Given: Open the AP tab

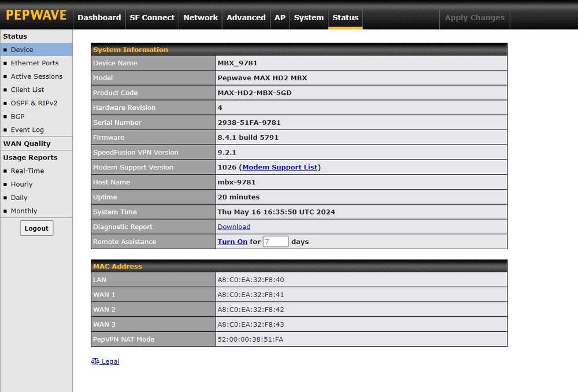Looking at the screenshot, I should [x=280, y=18].
